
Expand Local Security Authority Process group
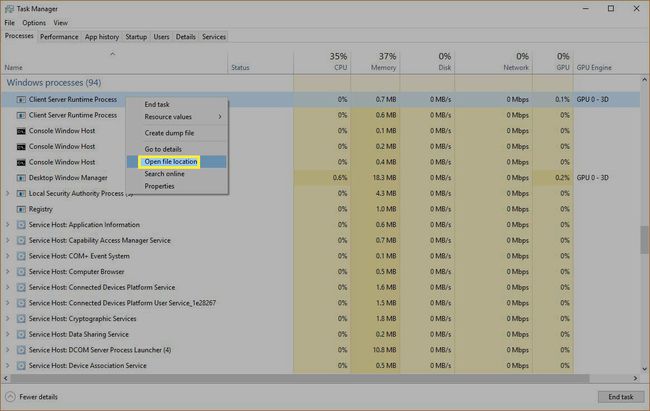click(x=7, y=193)
